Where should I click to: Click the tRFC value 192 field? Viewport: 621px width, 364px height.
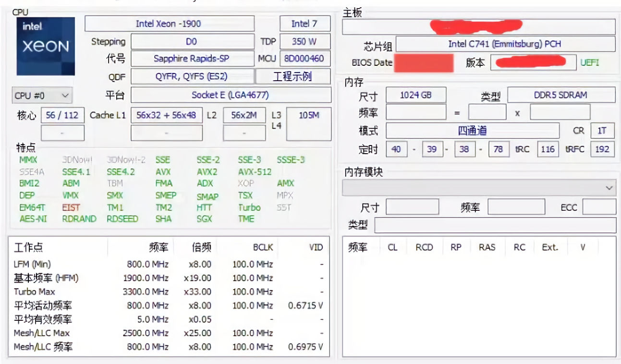[602, 149]
